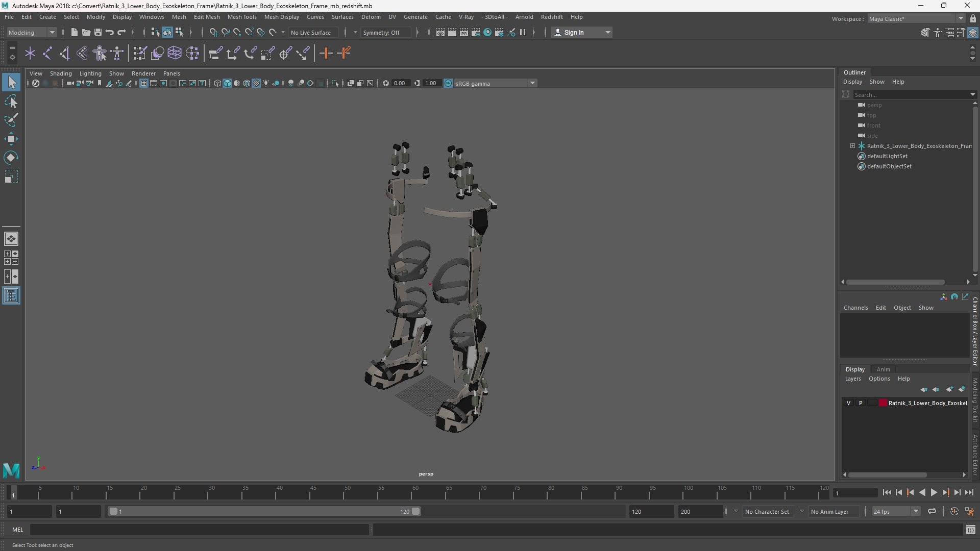
Task: Toggle viewport grid display icon
Action: pyautogui.click(x=144, y=83)
